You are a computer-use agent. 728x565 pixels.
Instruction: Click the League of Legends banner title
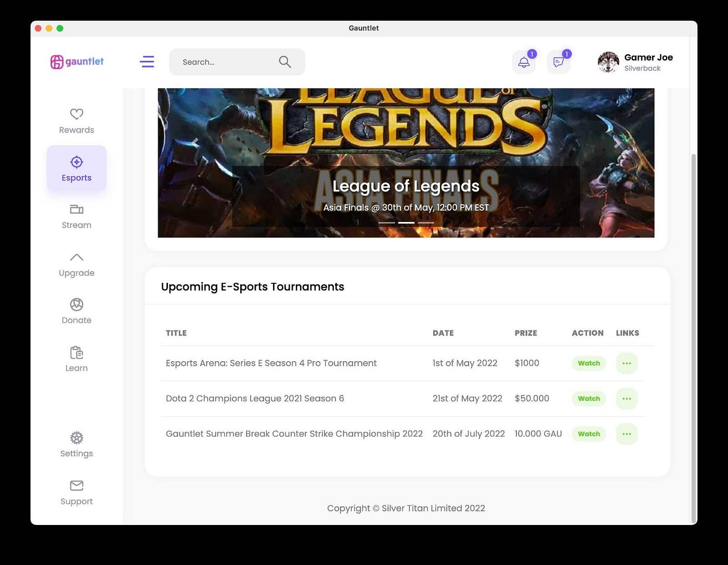click(x=406, y=186)
